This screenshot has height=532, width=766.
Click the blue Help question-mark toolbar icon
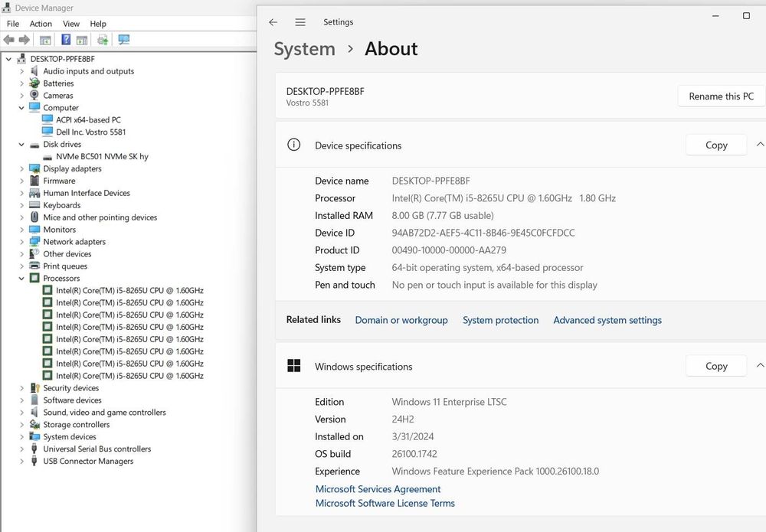click(x=66, y=40)
